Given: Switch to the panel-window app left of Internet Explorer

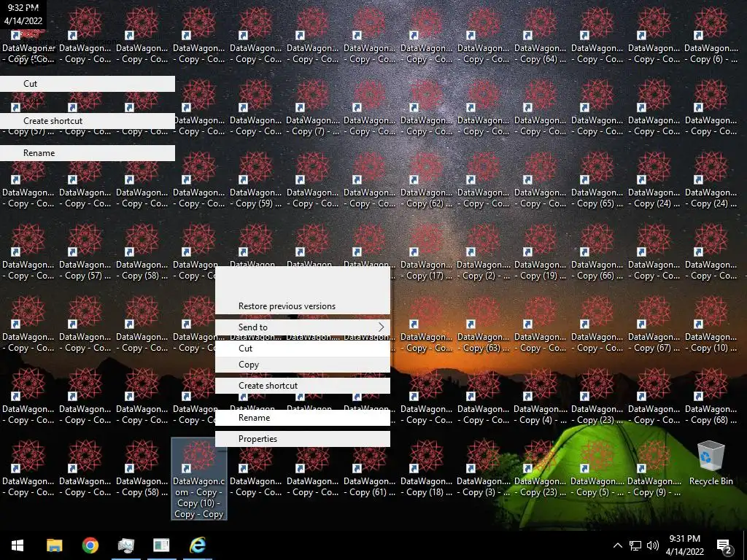Looking at the screenshot, I should 161,545.
